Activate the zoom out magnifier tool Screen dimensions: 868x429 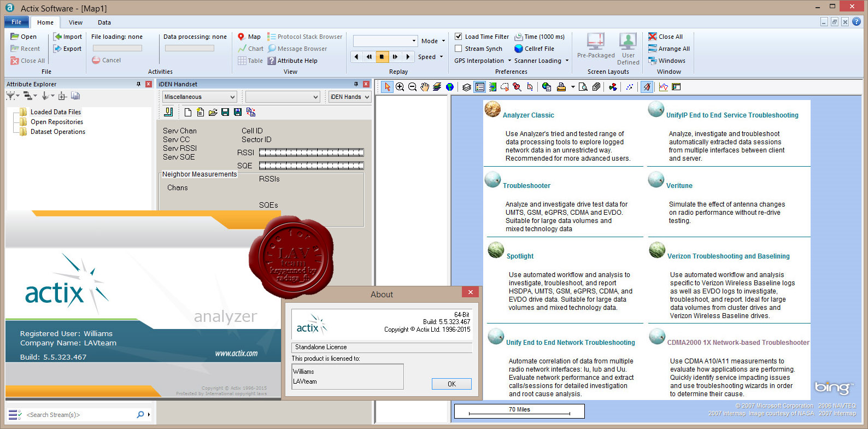[413, 87]
